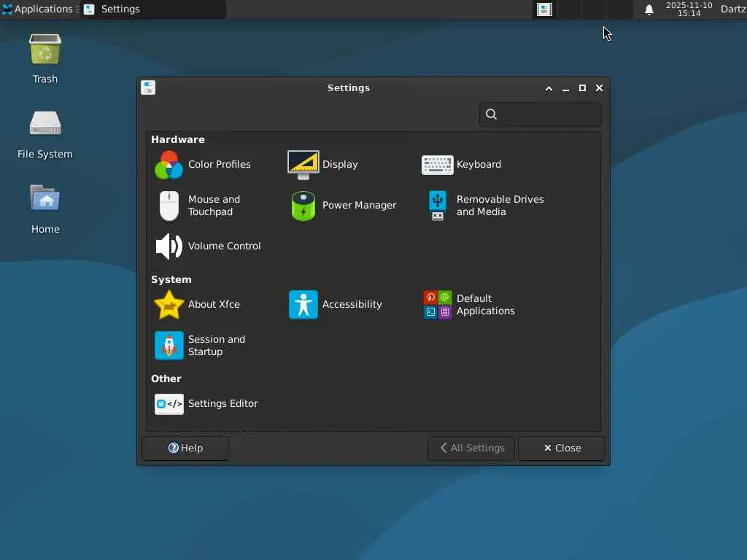
Task: Click the "Display" label
Action: [x=340, y=164]
